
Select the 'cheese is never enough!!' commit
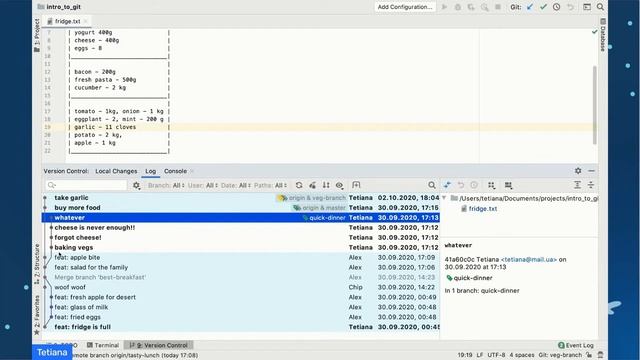coord(241,227)
